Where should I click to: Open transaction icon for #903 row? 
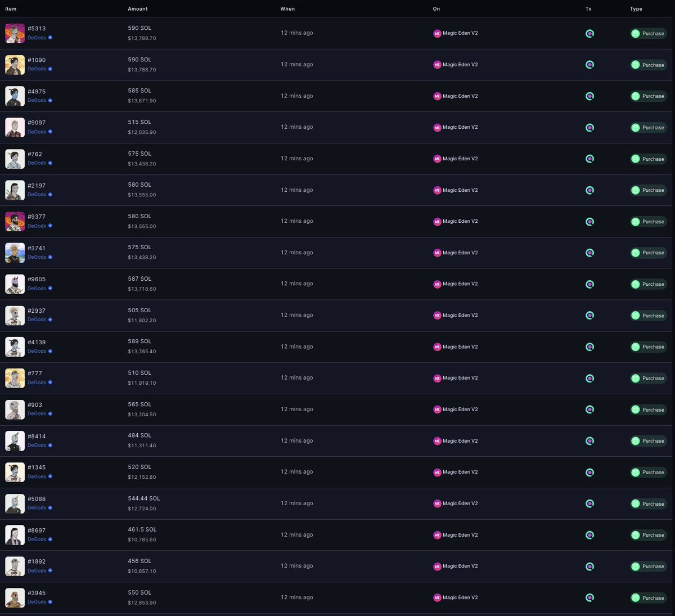click(589, 410)
